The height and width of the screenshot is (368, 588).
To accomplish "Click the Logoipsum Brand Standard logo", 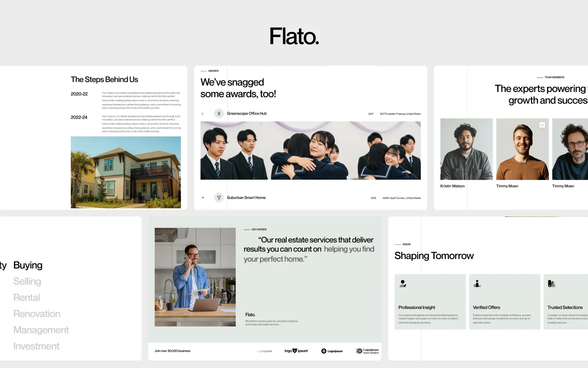I will [x=367, y=351].
